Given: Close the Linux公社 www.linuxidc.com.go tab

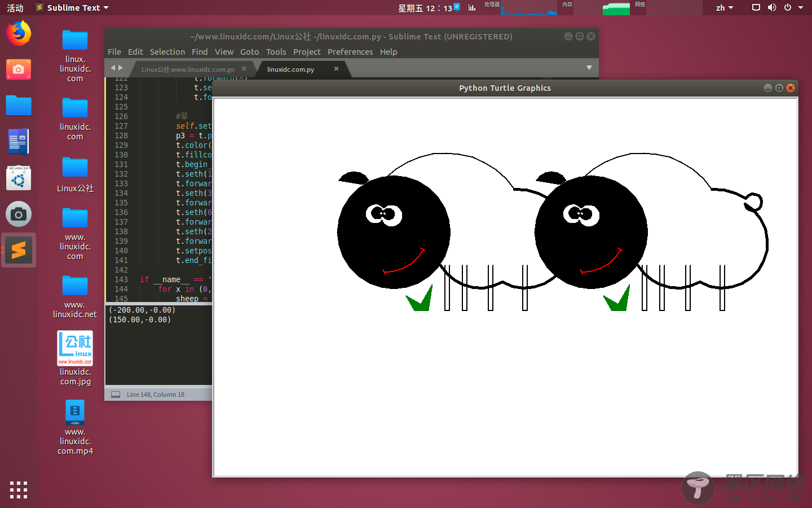Looking at the screenshot, I should (244, 69).
